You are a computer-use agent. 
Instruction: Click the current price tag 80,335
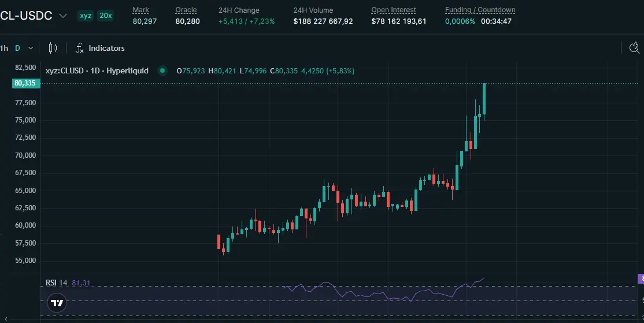tap(25, 83)
